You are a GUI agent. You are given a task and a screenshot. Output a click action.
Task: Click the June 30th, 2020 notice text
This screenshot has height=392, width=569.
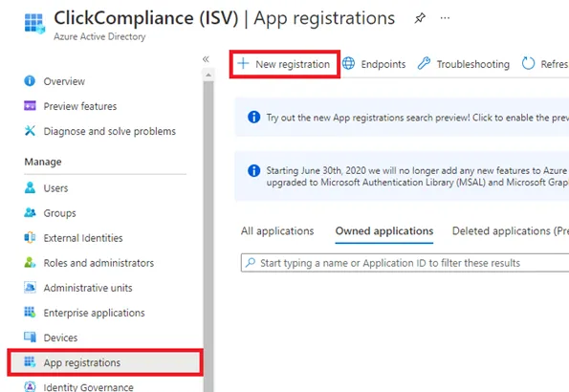coord(417,176)
